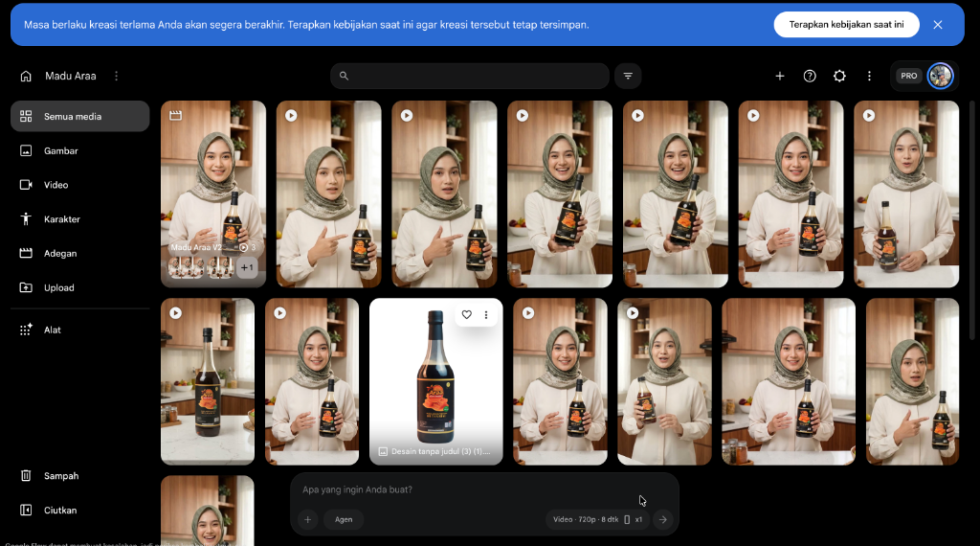Switch to the Karakter section

[x=80, y=219]
